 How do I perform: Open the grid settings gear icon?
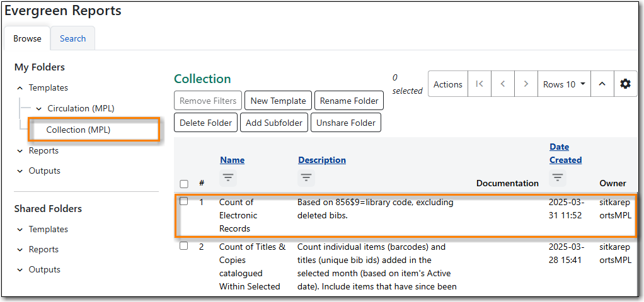click(x=625, y=84)
